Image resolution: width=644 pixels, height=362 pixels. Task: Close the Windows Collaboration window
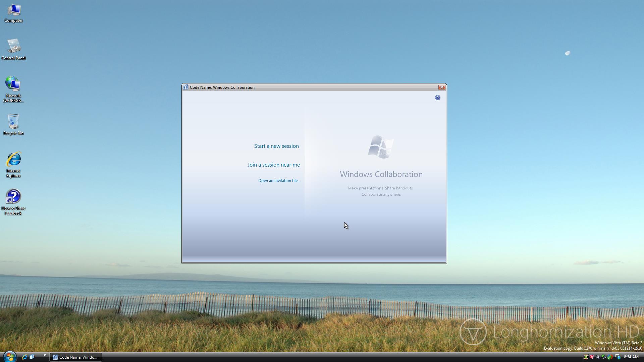pyautogui.click(x=441, y=87)
